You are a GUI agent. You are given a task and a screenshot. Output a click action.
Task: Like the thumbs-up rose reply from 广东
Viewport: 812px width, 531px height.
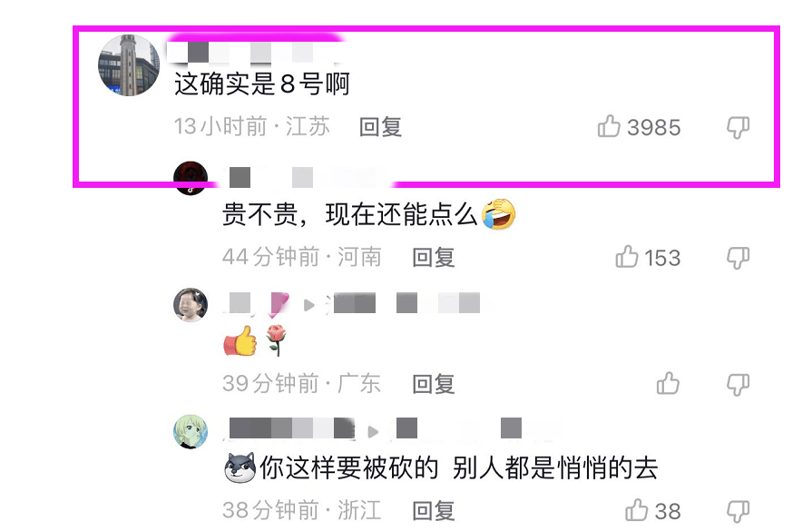tap(668, 384)
